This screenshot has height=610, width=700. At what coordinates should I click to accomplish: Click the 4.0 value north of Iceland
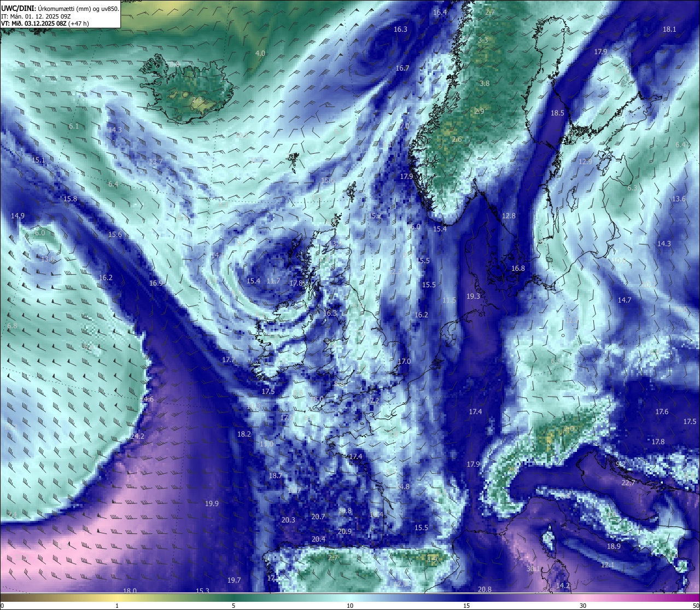pos(260,53)
